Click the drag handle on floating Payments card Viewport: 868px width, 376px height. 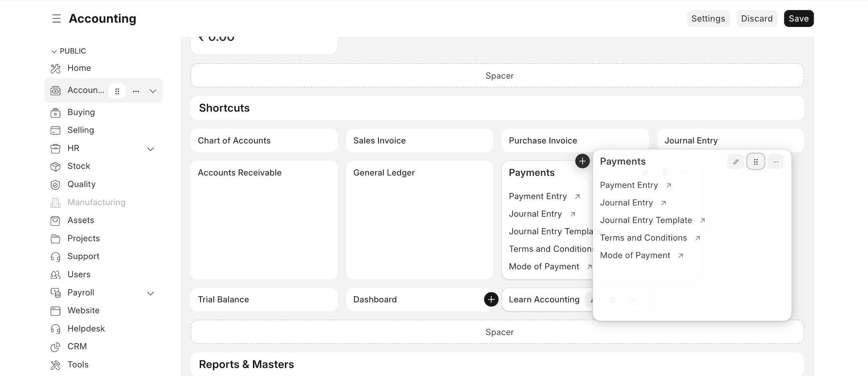coord(756,162)
